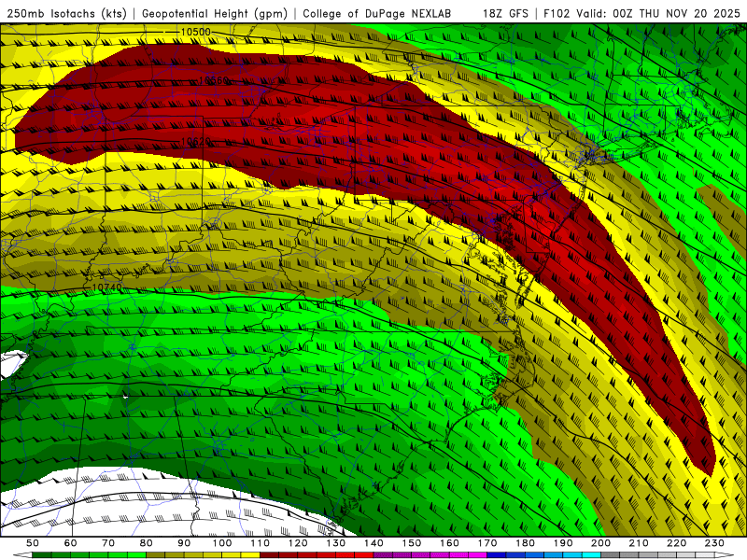This screenshot has width=747, height=560.
Task: Click the '250mb Isotachs (kts)' title text
Action: click(x=66, y=13)
